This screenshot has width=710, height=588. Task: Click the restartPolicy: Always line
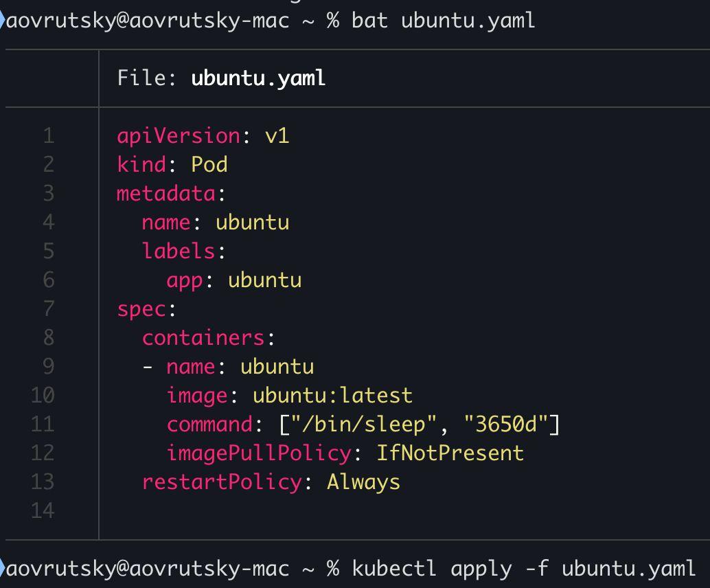270,482
